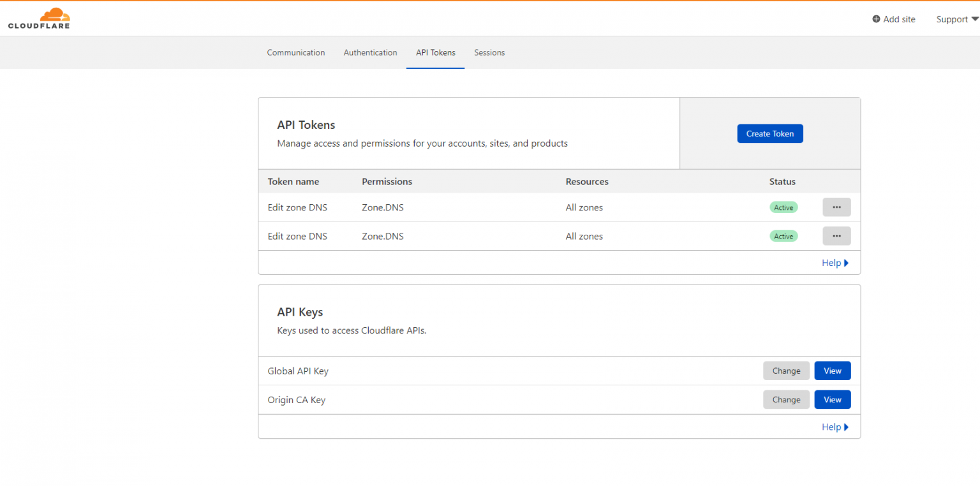The width and height of the screenshot is (980, 486).
Task: Click the Active status badge on the first token
Action: [x=783, y=207]
